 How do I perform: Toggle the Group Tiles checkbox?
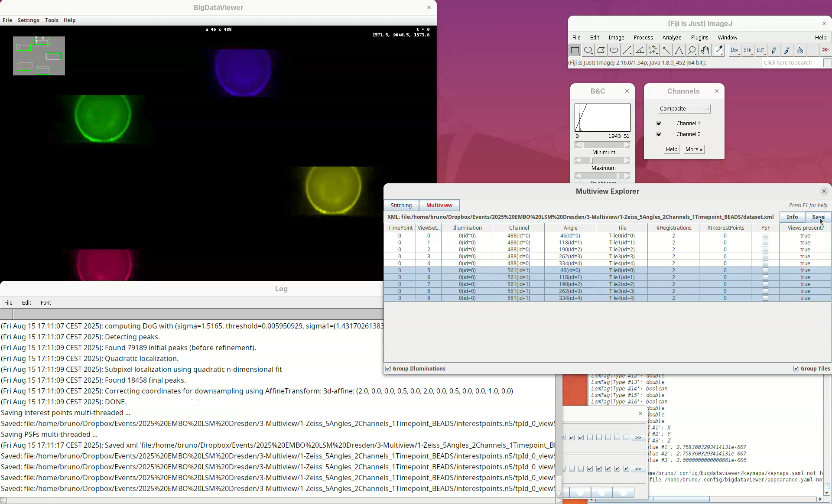(x=796, y=369)
